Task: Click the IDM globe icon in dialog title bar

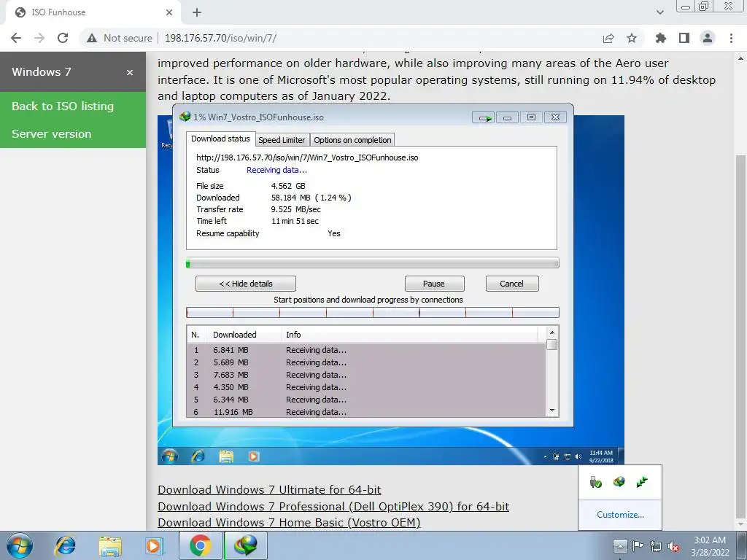Action: [x=185, y=117]
